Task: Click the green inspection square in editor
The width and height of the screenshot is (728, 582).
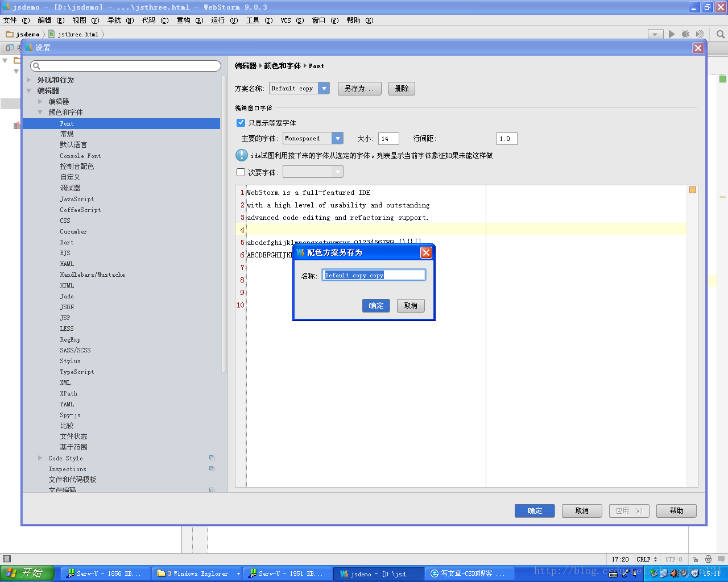Action: click(723, 79)
